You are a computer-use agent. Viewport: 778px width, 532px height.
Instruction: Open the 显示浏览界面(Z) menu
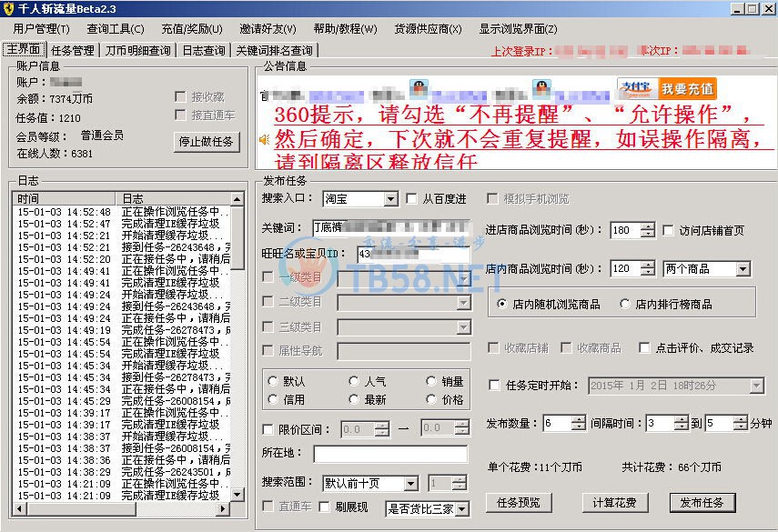[x=518, y=29]
